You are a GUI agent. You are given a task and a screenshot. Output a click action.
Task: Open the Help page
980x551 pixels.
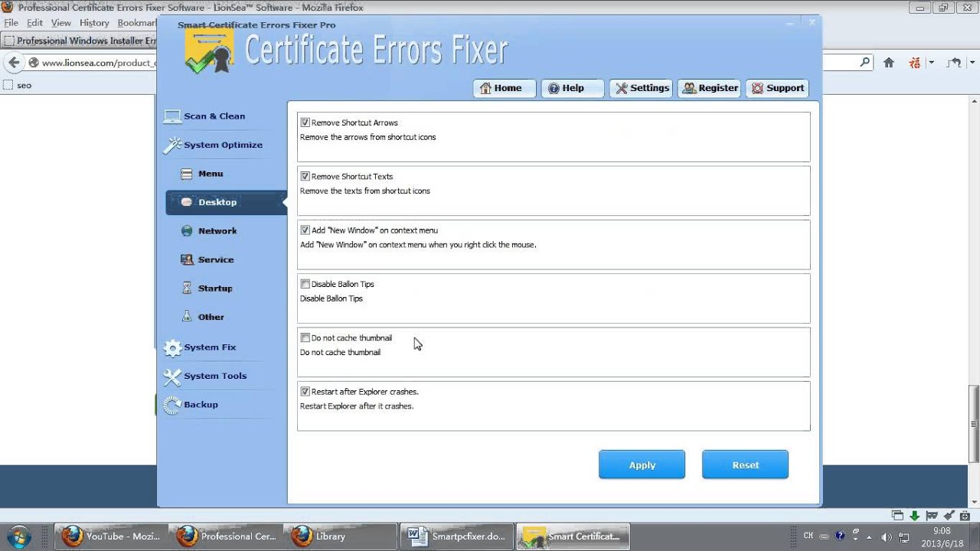[x=572, y=88]
